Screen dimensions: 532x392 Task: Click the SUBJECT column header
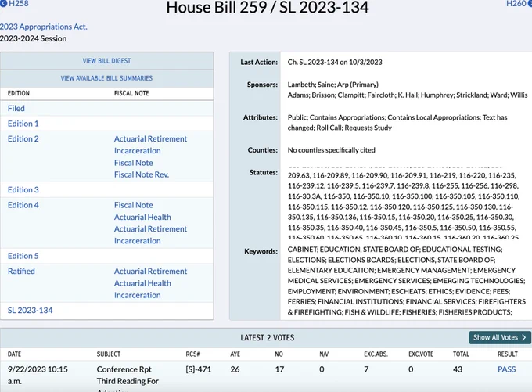click(108, 354)
